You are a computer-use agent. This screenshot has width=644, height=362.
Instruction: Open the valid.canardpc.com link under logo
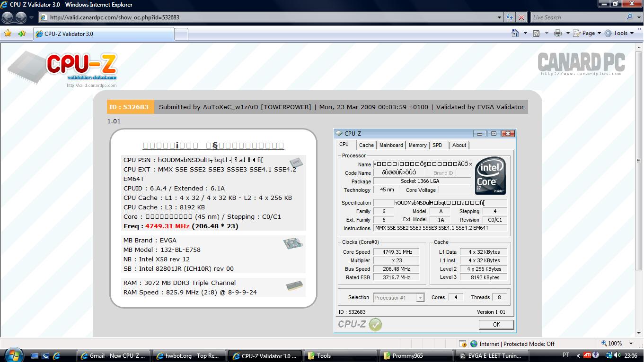(91, 86)
